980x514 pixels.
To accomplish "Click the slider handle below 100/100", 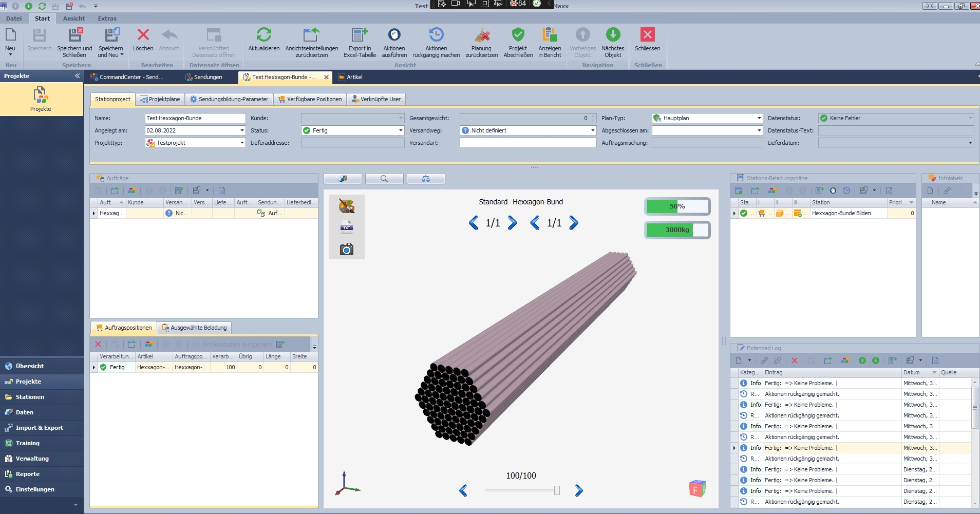I will (x=557, y=490).
